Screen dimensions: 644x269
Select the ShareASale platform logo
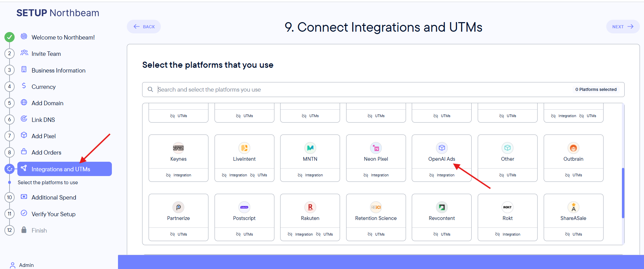coord(573,207)
